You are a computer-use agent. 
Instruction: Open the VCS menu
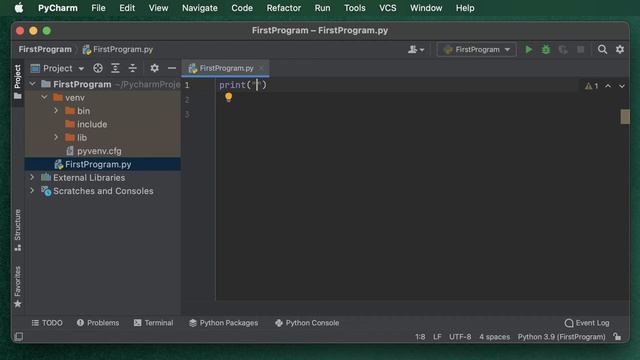[x=388, y=8]
